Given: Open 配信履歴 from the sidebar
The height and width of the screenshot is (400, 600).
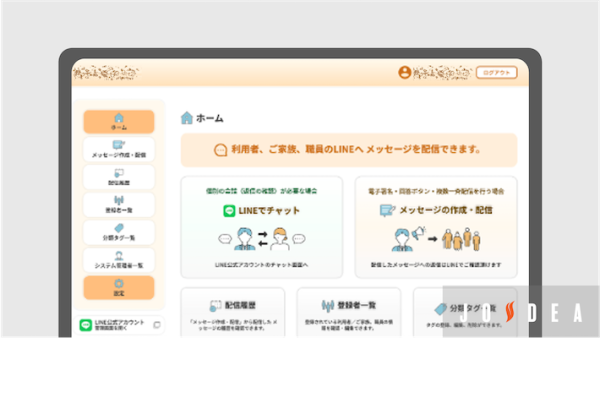Looking at the screenshot, I should [x=119, y=177].
